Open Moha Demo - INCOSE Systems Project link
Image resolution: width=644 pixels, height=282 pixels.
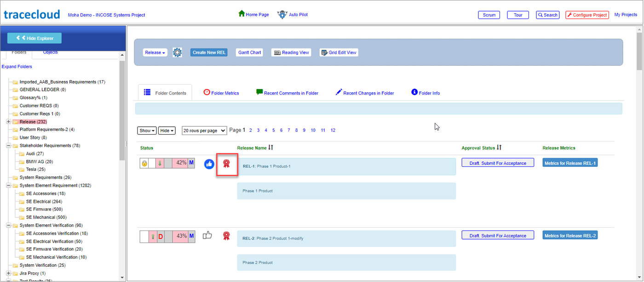(107, 15)
